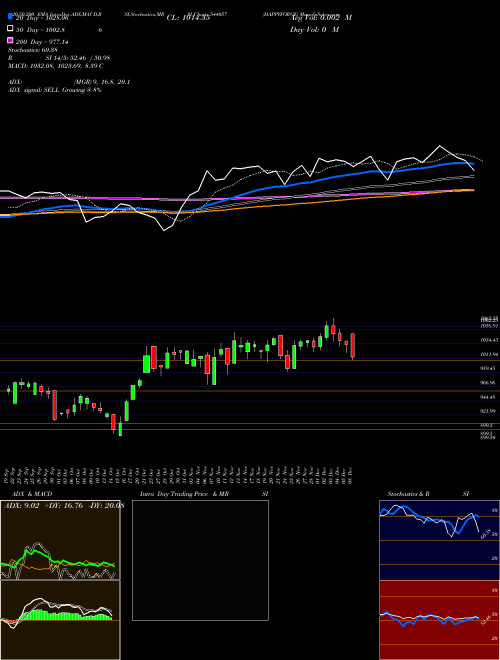Open the blue Stochastics chart panel
Viewport: 500px width, 660px height.
click(439, 540)
